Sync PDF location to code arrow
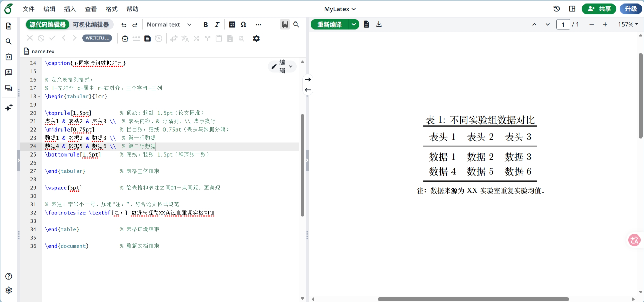 [308, 90]
